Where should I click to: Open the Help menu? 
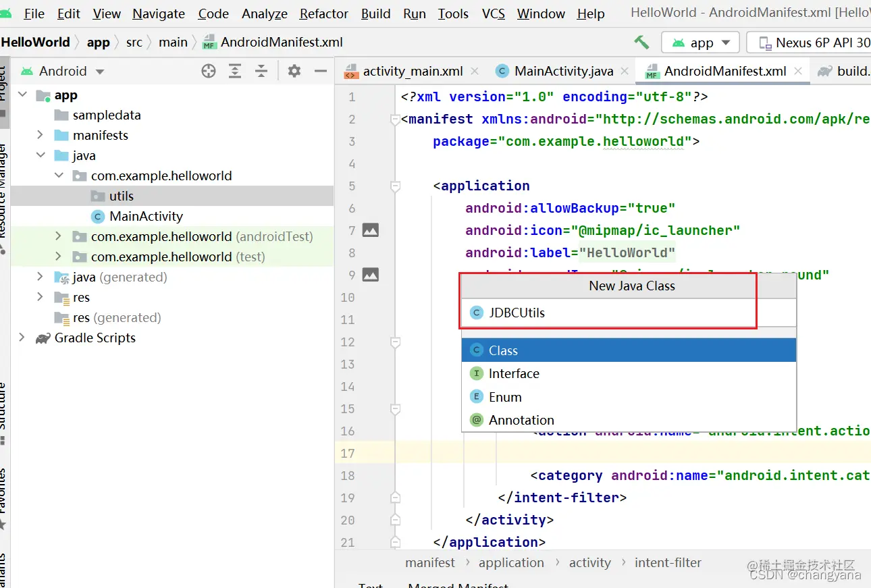591,14
